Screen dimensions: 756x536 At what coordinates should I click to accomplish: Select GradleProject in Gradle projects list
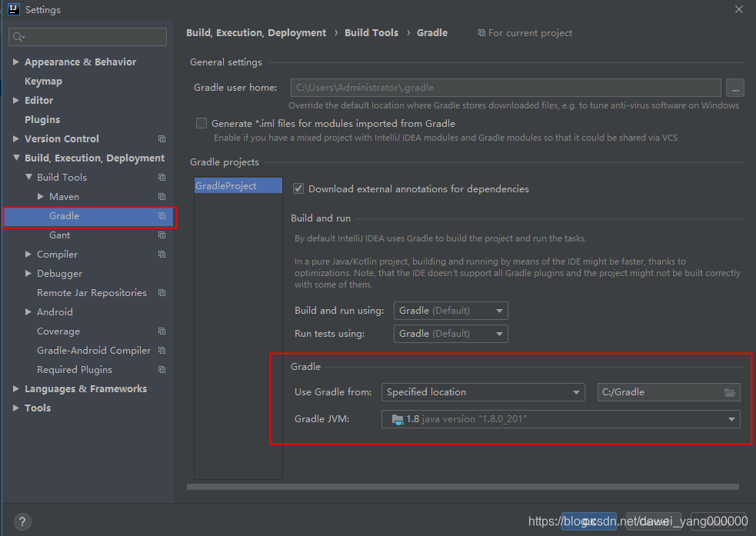238,185
